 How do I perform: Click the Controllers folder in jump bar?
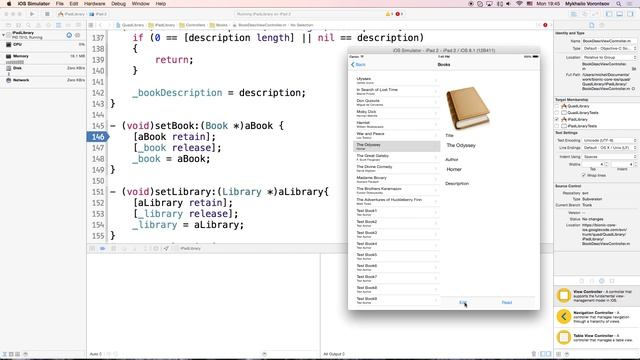point(192,25)
